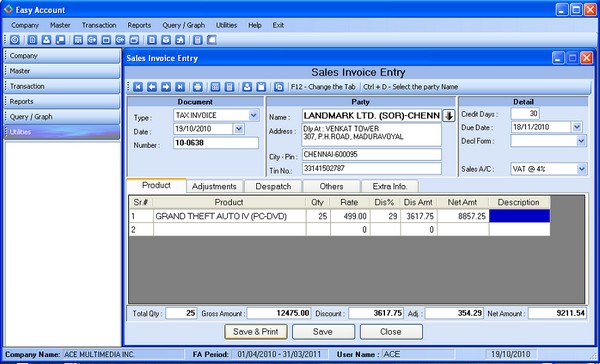Click the person icon in main toolbar

pos(46,40)
